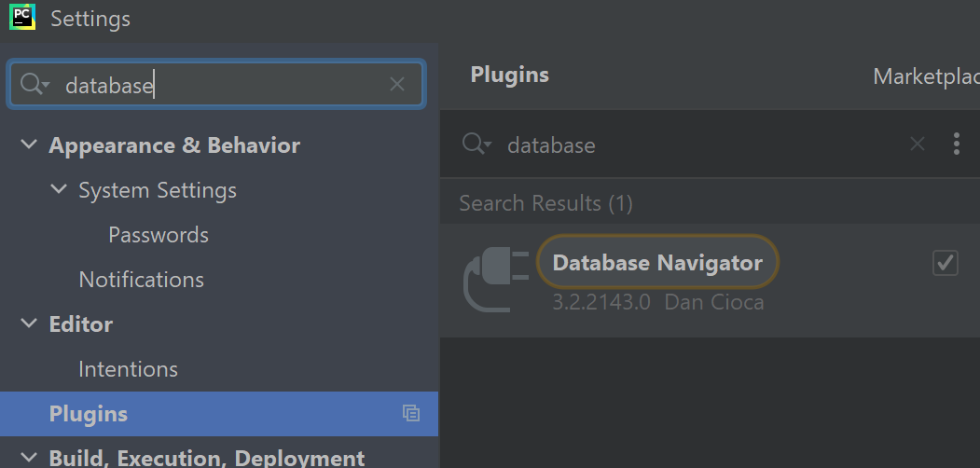980x468 pixels.
Task: Open the Notifications settings page
Action: [x=141, y=280]
